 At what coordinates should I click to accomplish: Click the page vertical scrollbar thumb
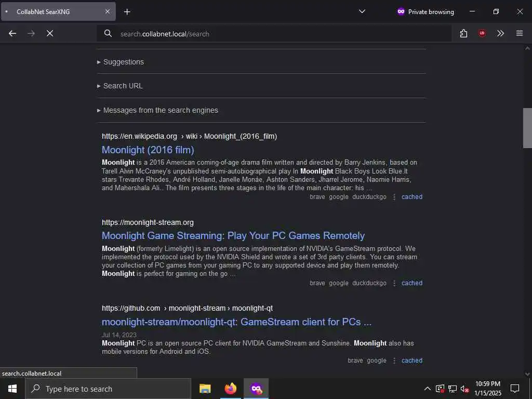coord(527,128)
